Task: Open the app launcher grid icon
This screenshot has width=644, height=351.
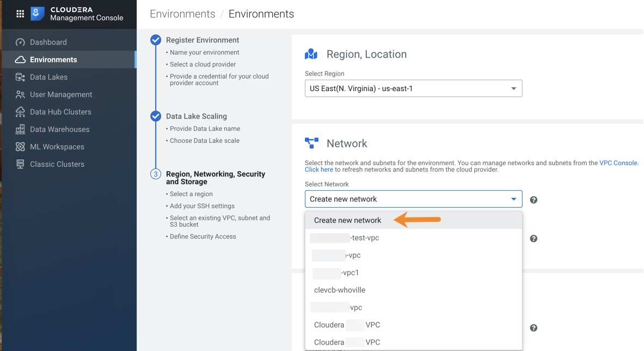Action: coord(20,14)
